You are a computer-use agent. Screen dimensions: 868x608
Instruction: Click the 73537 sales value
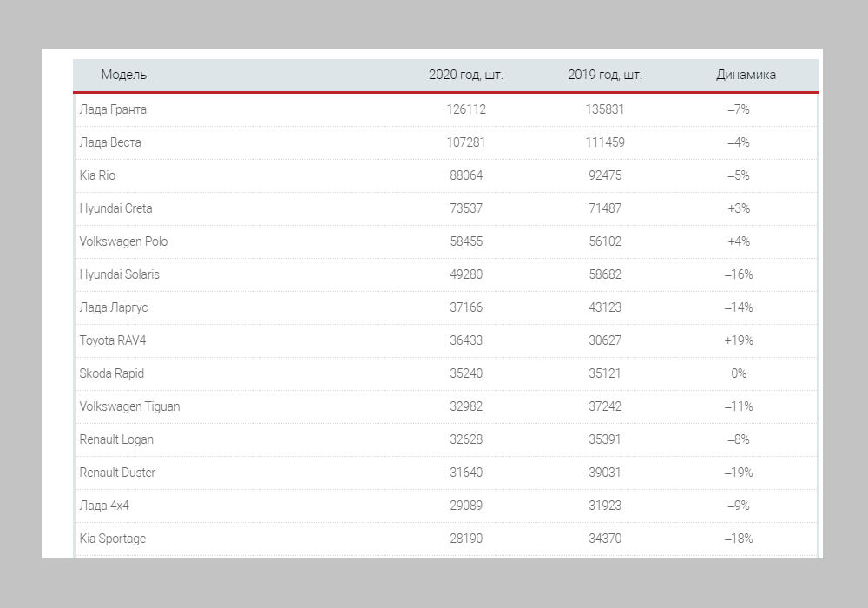click(x=466, y=208)
